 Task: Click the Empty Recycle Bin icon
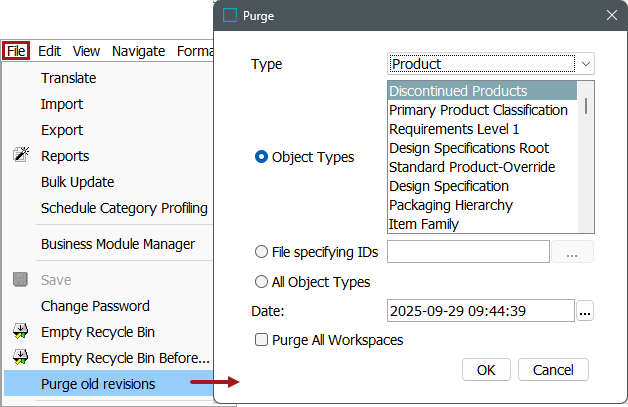click(x=20, y=332)
